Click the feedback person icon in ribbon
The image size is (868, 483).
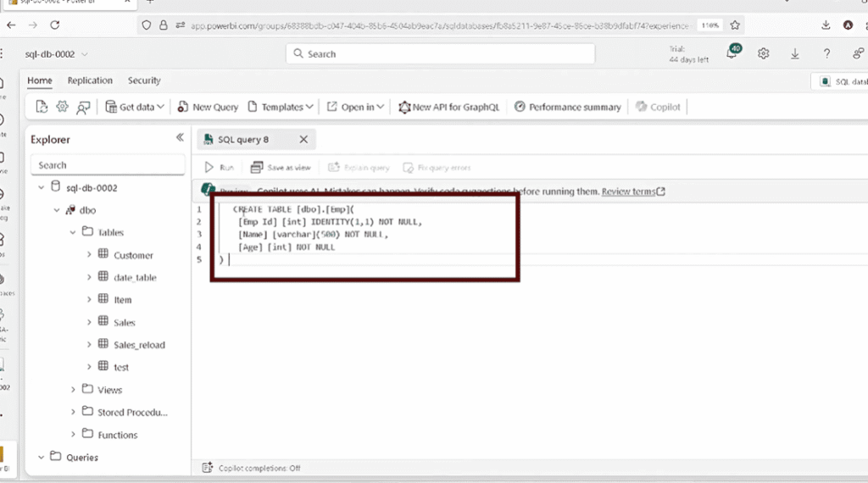click(x=83, y=108)
